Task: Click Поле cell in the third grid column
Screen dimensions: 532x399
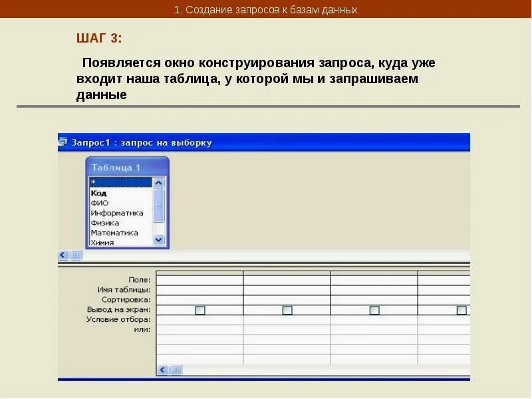Action: pos(374,280)
